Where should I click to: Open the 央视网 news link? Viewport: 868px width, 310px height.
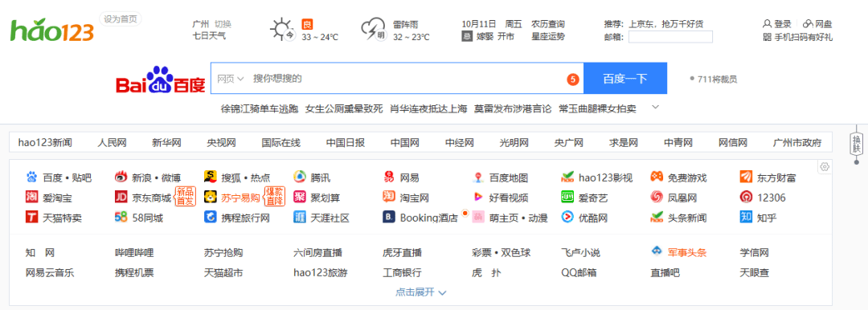click(222, 143)
